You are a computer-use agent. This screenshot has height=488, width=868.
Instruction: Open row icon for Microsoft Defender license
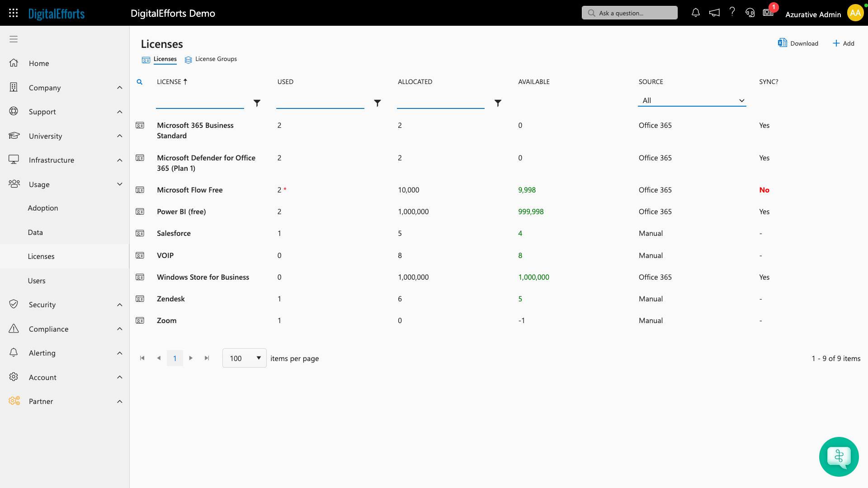[x=140, y=158]
